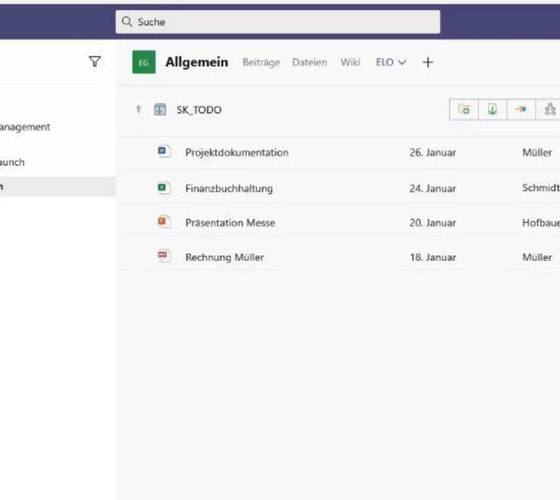
Task: Click the 26. Januar date cell
Action: (432, 152)
